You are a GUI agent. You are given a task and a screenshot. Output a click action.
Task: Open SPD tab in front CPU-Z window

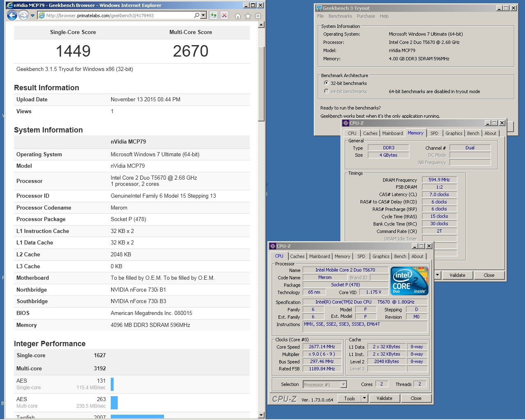coord(361,256)
